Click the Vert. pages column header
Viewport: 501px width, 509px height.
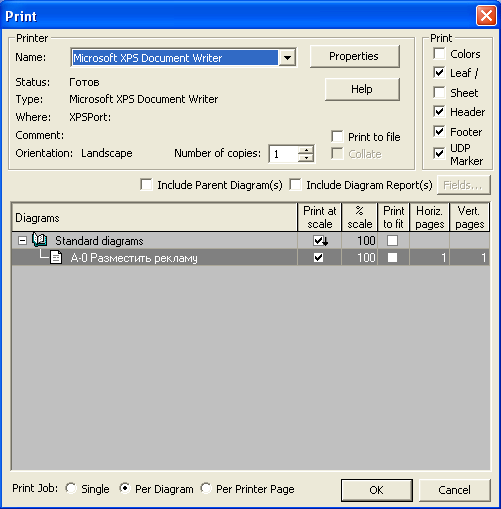[470, 217]
